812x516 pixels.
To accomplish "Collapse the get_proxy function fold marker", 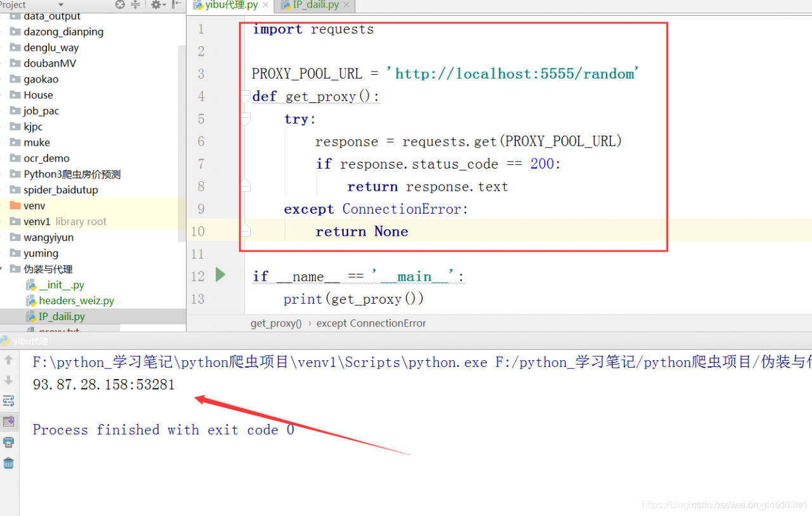I will point(246,96).
